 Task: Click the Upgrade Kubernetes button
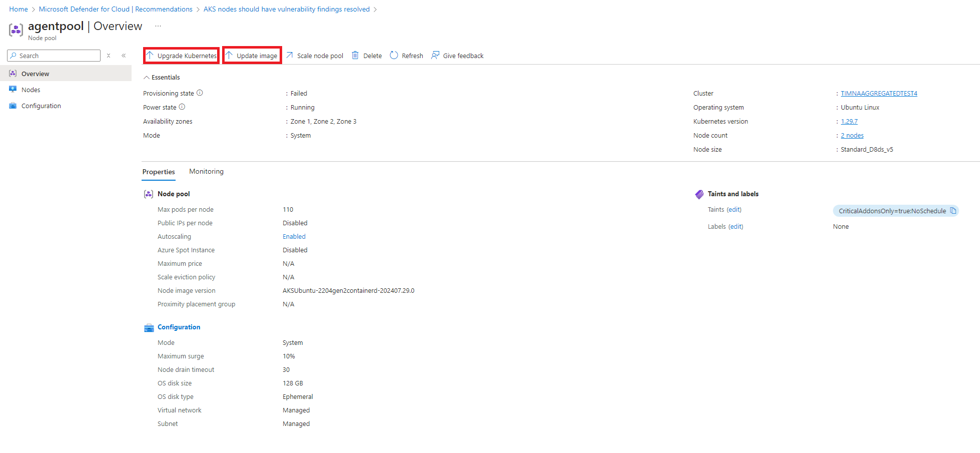[x=182, y=56]
